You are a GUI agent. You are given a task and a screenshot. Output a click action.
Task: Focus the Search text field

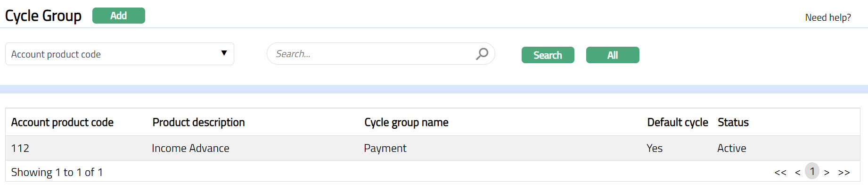point(372,54)
